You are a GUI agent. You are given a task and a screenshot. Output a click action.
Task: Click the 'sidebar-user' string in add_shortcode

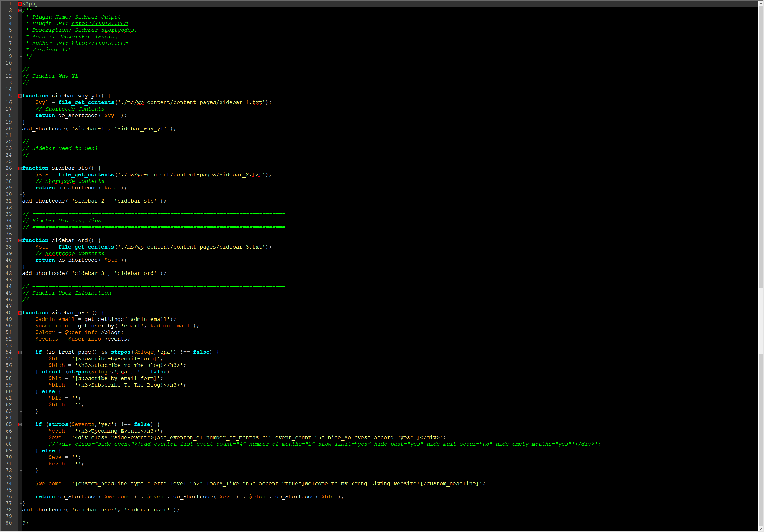[94, 510]
